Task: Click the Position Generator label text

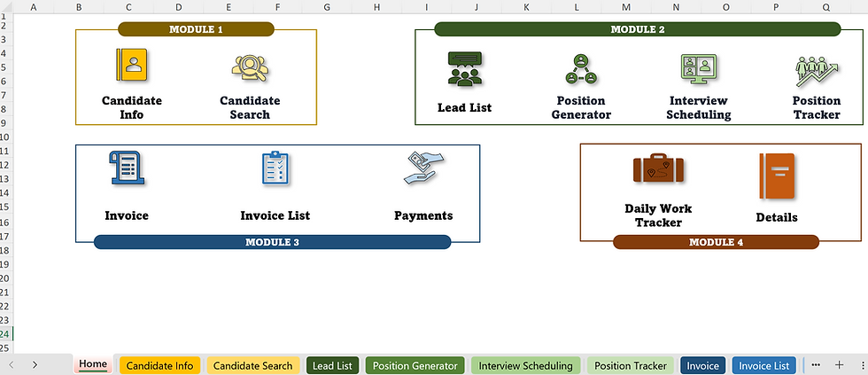Action: [581, 107]
